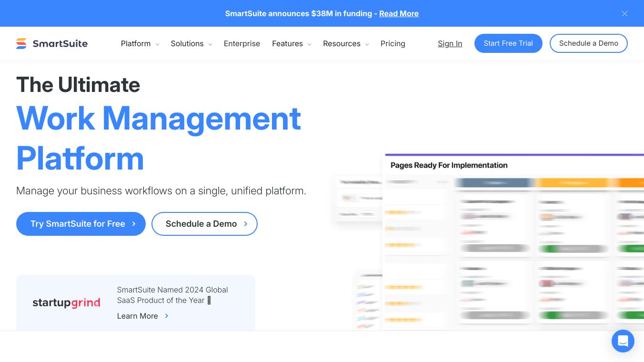Click the Learn More arrow chevron
Image resolution: width=644 pixels, height=362 pixels.
(167, 316)
